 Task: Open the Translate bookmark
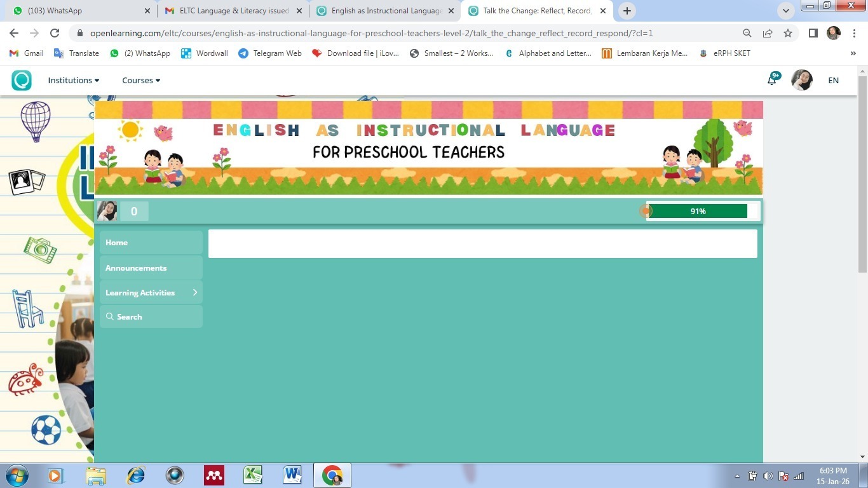point(77,53)
